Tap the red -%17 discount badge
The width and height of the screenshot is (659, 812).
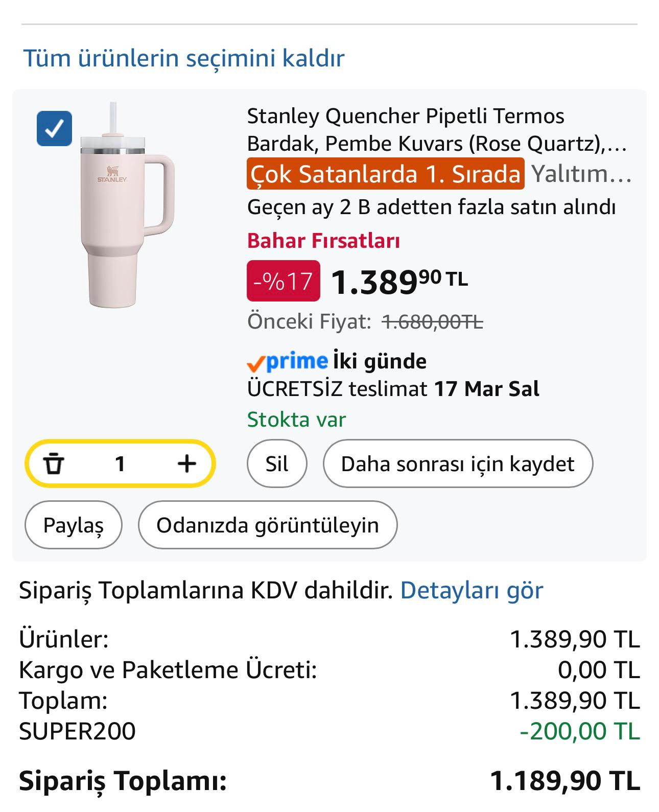284,281
